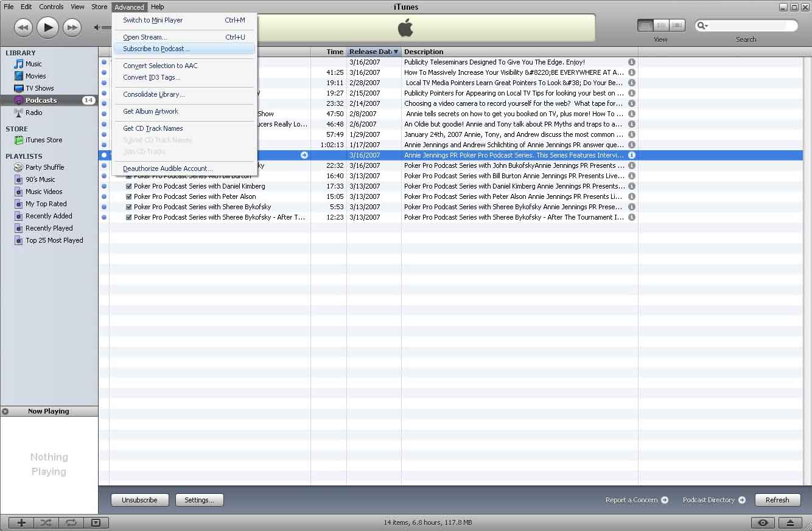The width and height of the screenshot is (812, 531).
Task: Open podcast Settings…
Action: pyautogui.click(x=199, y=500)
